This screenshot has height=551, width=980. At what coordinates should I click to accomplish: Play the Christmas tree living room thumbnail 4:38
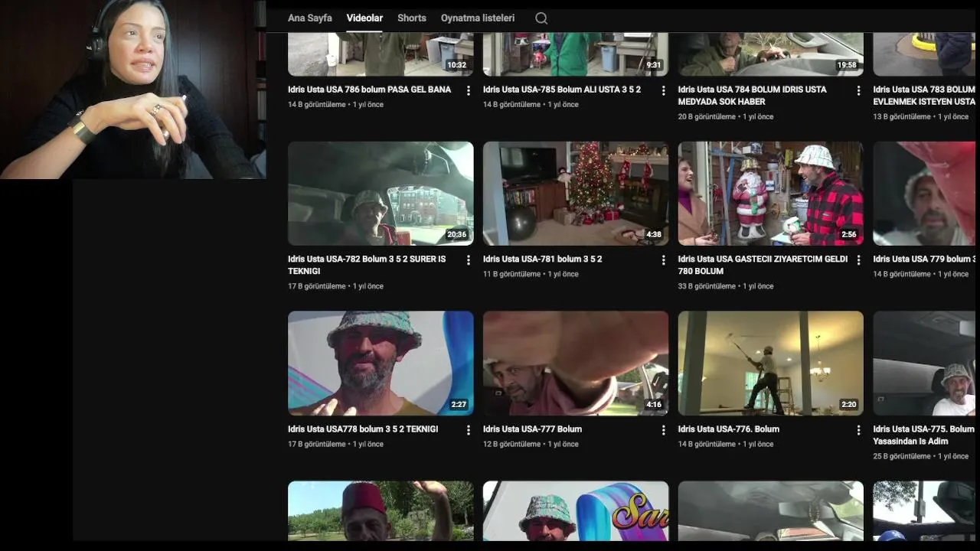click(576, 194)
